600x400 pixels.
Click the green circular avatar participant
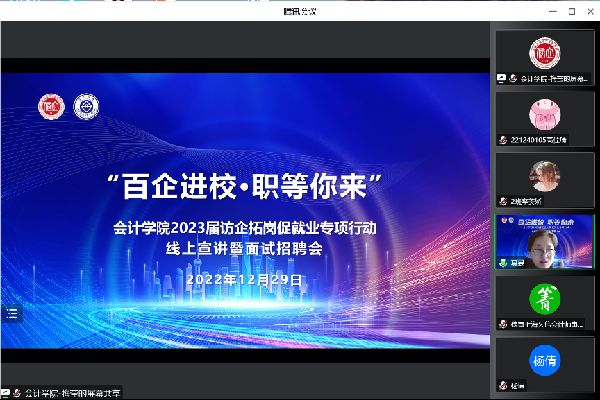click(x=544, y=296)
